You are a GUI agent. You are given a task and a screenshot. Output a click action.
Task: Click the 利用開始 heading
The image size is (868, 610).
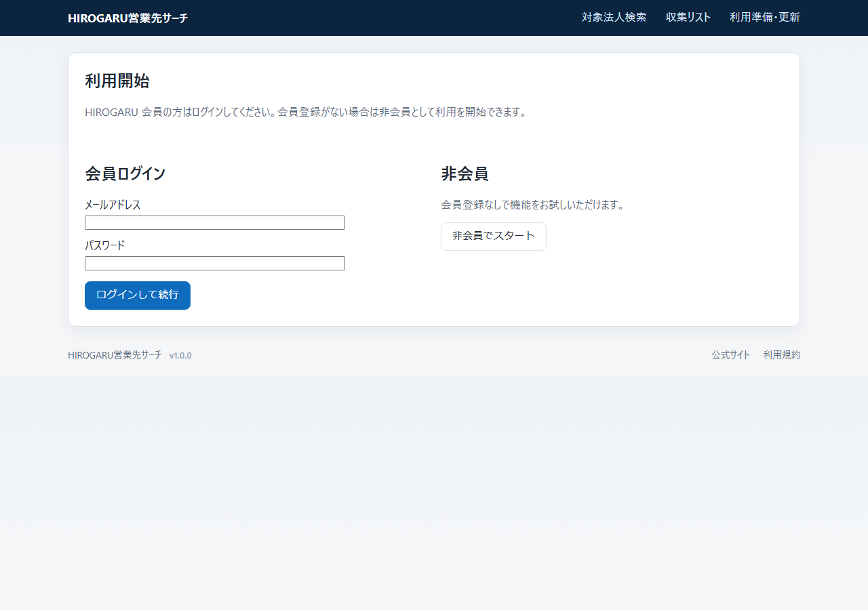117,81
